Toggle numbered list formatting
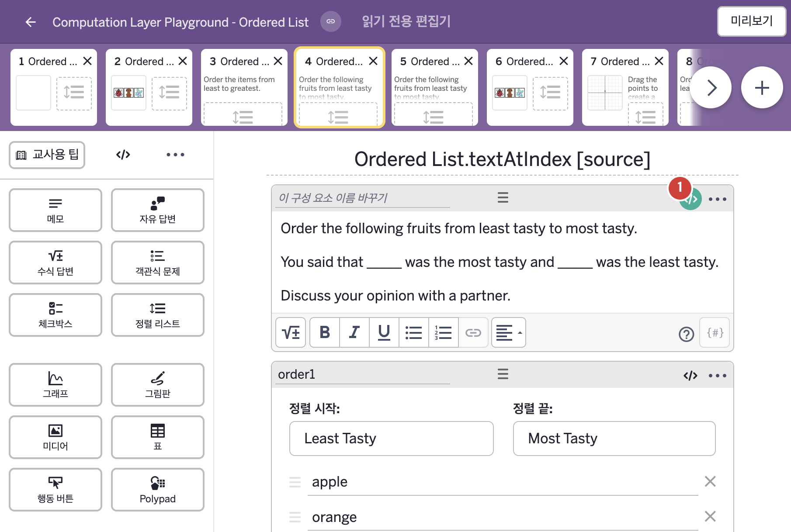 (444, 332)
